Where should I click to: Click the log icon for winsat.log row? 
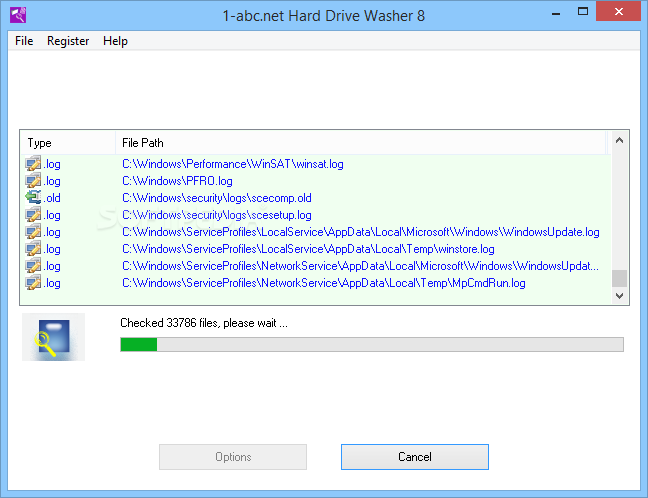[x=33, y=164]
